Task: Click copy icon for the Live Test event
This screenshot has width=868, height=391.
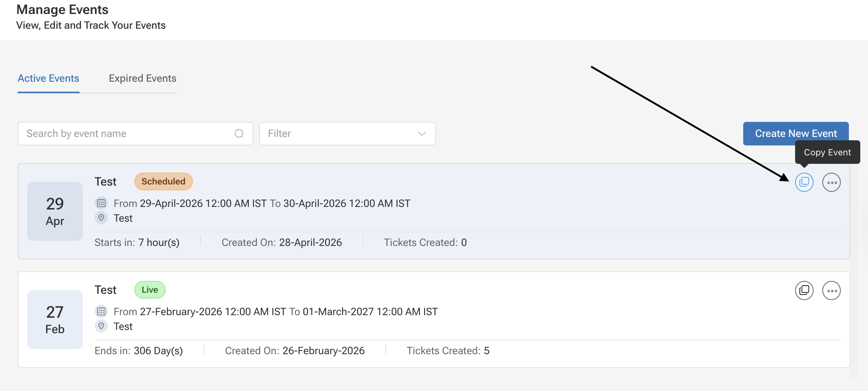Action: 804,290
